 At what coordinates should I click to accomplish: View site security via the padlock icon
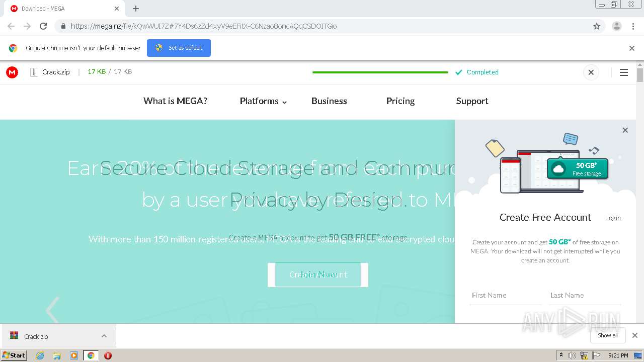coord(63,26)
